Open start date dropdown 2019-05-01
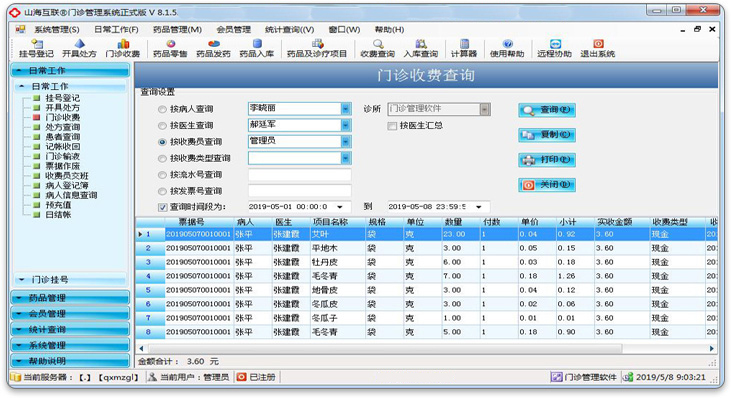The height and width of the screenshot is (398, 731). point(340,207)
